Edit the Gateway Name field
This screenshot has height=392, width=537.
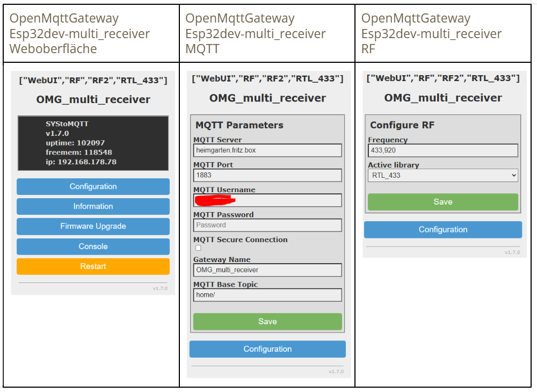pos(267,270)
